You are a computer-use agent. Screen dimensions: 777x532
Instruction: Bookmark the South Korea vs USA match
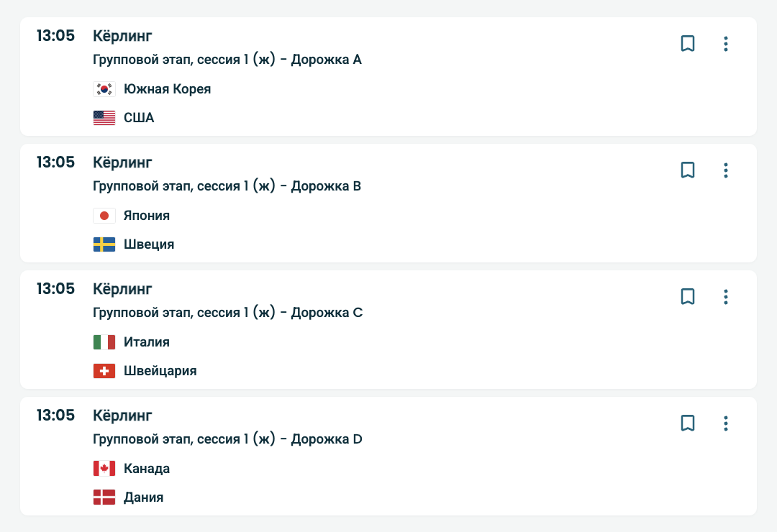coord(688,44)
